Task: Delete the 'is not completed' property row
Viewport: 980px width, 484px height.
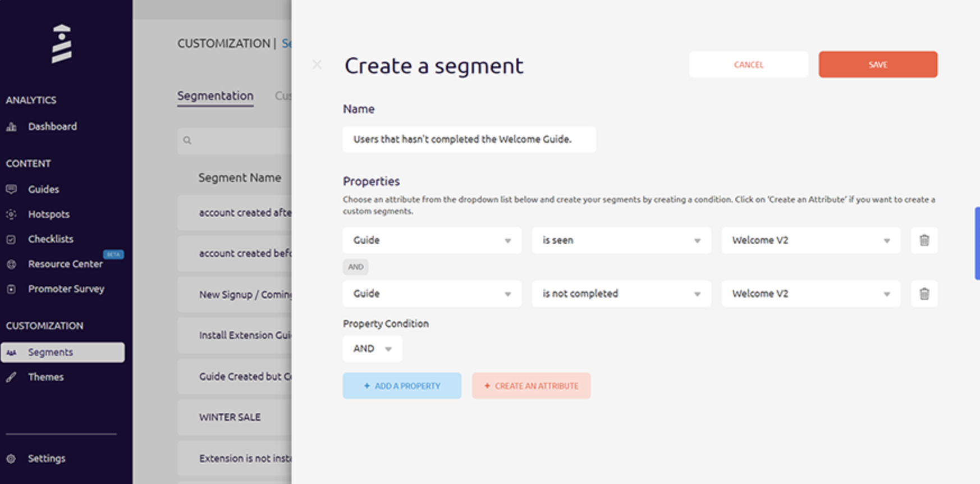Action: point(924,294)
